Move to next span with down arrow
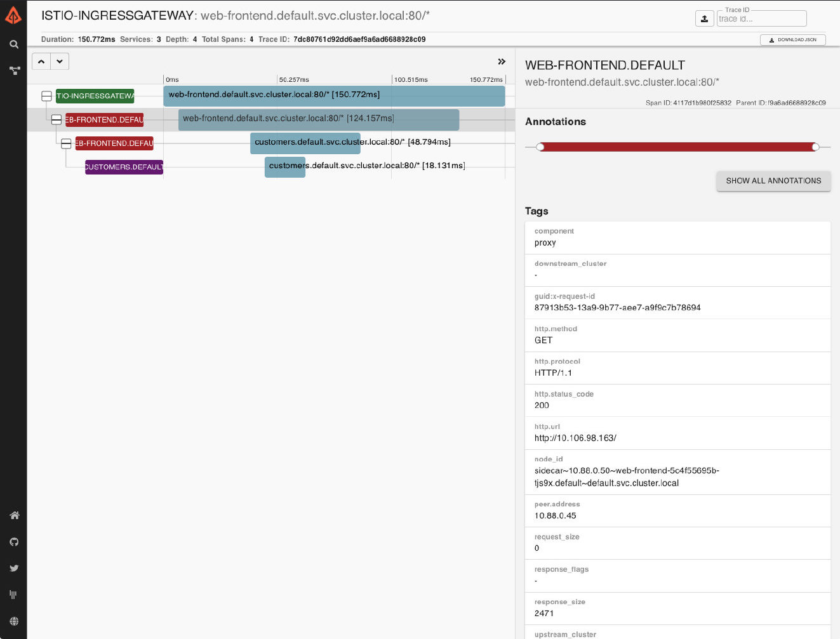 [x=60, y=62]
